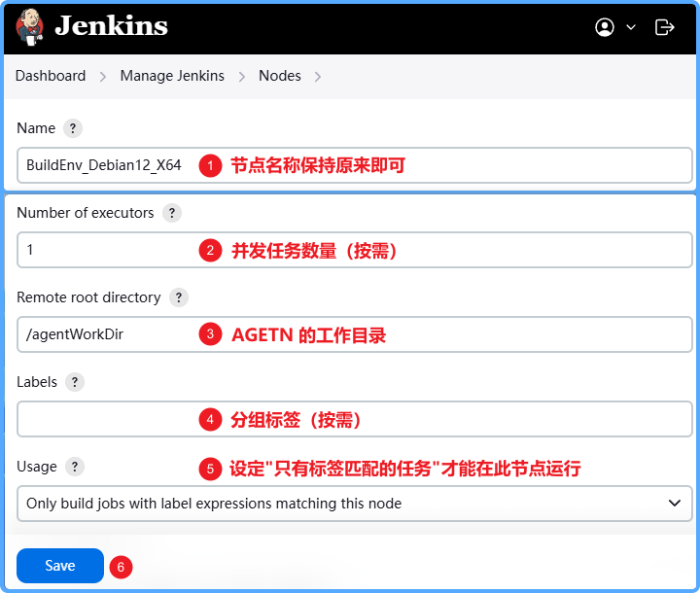Screen dimensions: 700x593
Task: Click the 'Remote root directory' label
Action: 88,297
